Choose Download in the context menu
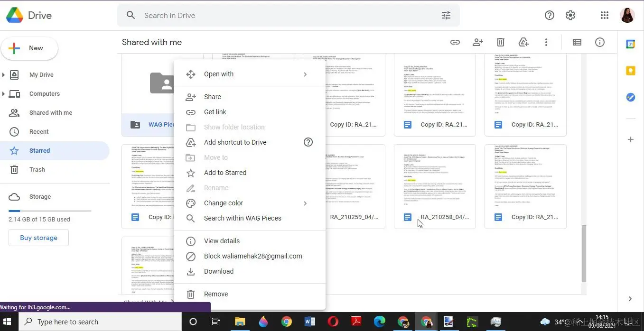The width and height of the screenshot is (644, 331). click(250, 271)
